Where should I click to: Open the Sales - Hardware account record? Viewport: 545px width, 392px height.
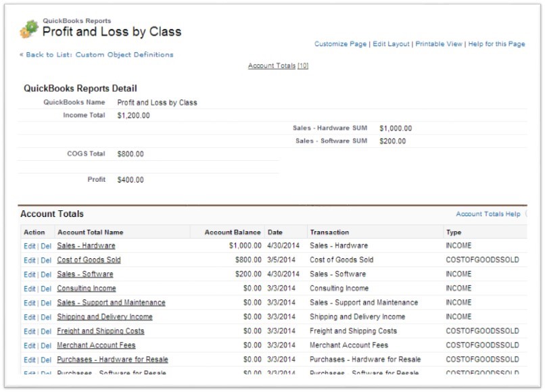tap(86, 246)
